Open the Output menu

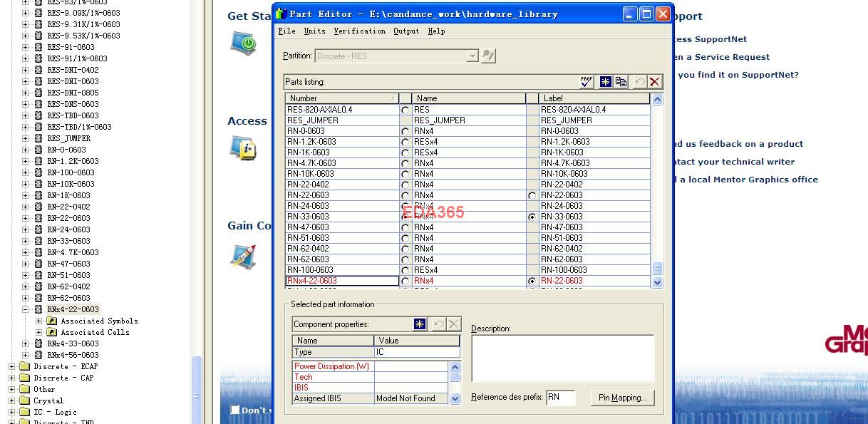point(406,31)
